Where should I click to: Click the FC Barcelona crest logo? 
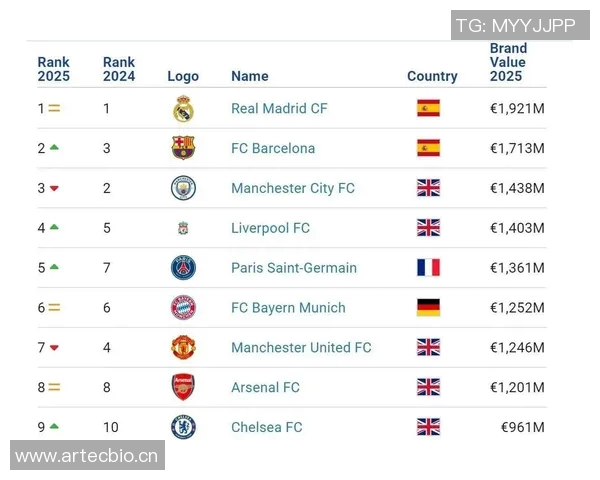pyautogui.click(x=183, y=148)
